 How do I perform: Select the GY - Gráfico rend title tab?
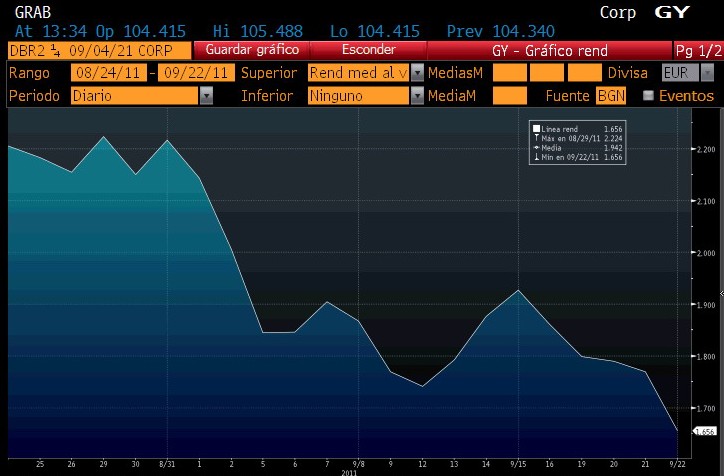click(x=549, y=50)
